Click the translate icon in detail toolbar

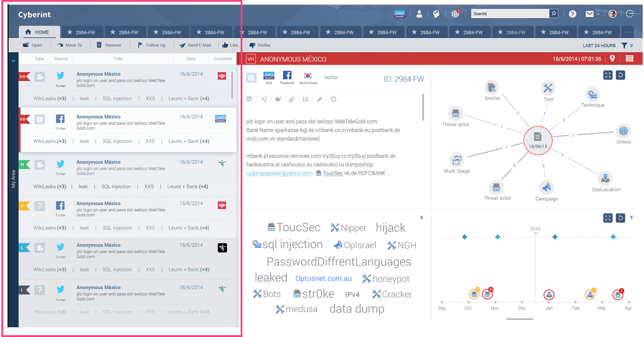point(264,100)
